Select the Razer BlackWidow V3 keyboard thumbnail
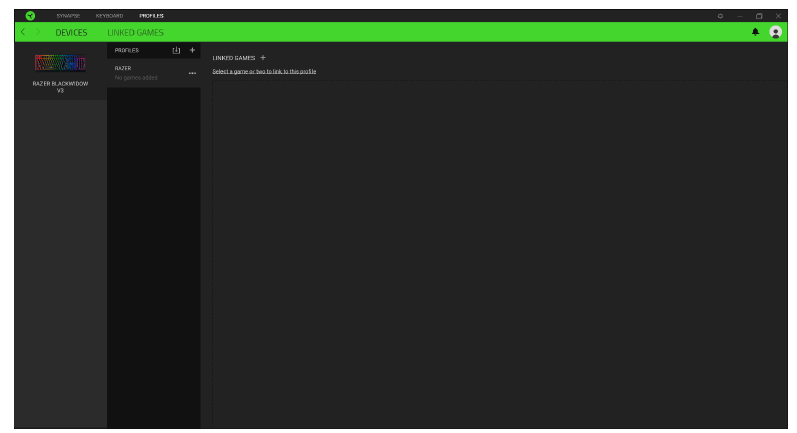 tap(60, 64)
